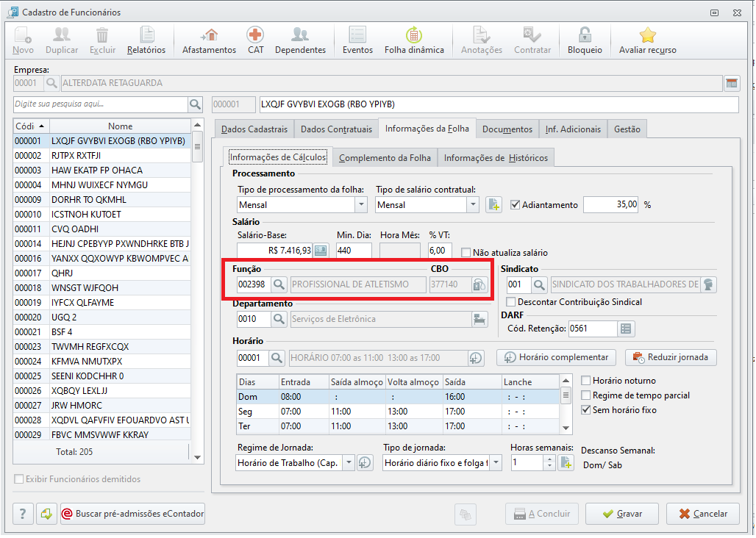Image resolution: width=756 pixels, height=538 pixels.
Task: Open Afastamentos from the toolbar
Action: click(x=210, y=40)
